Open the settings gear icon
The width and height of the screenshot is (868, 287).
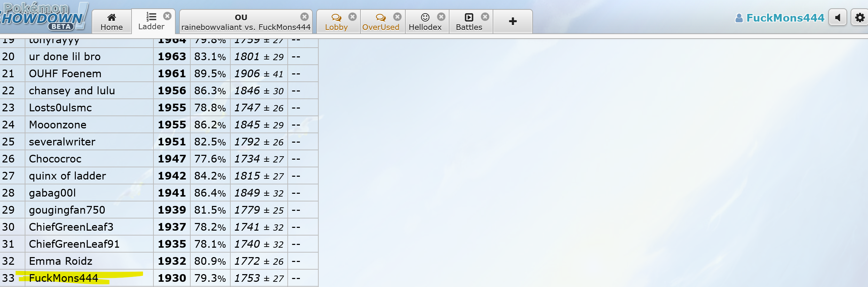pyautogui.click(x=860, y=17)
